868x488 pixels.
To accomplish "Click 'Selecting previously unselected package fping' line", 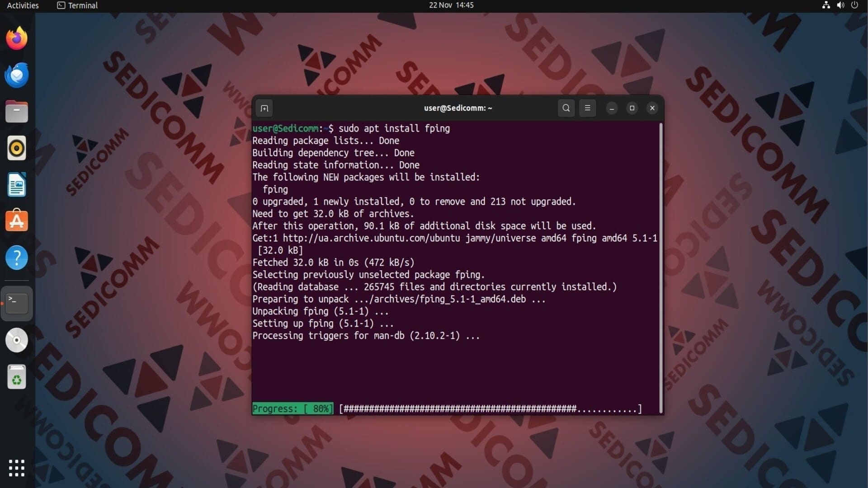I will click(x=368, y=275).
